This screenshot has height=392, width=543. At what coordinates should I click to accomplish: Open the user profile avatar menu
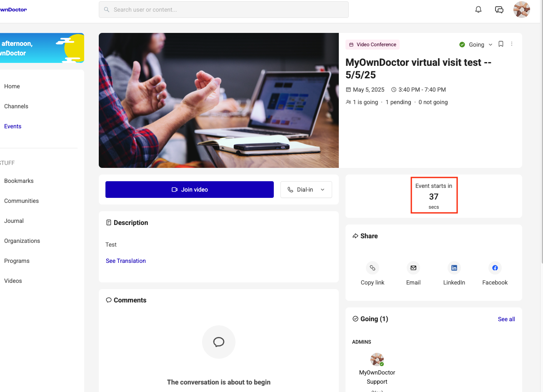tap(522, 10)
